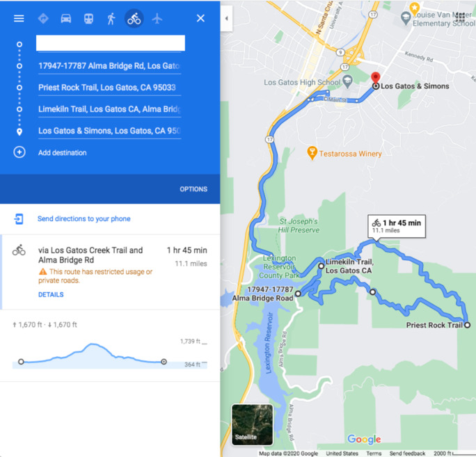This screenshot has width=476, height=457.
Task: Close the directions panel
Action: (200, 18)
